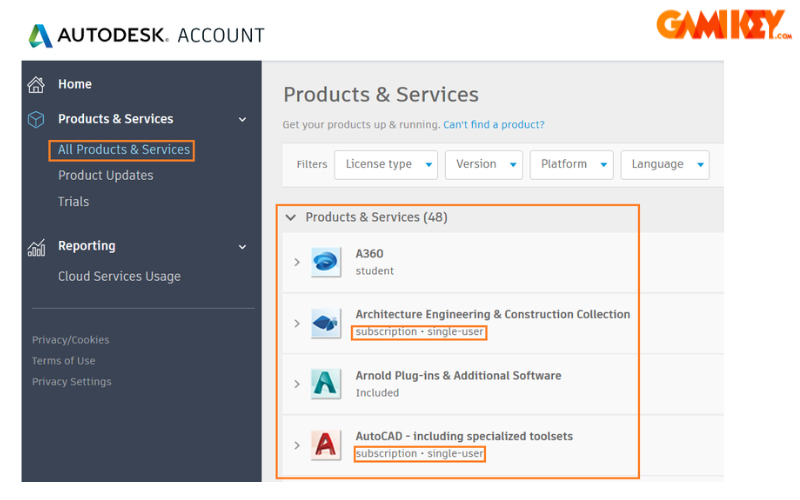Click the Autodesk logo in header
Viewport: 800px width, 500px height.
click(40, 36)
